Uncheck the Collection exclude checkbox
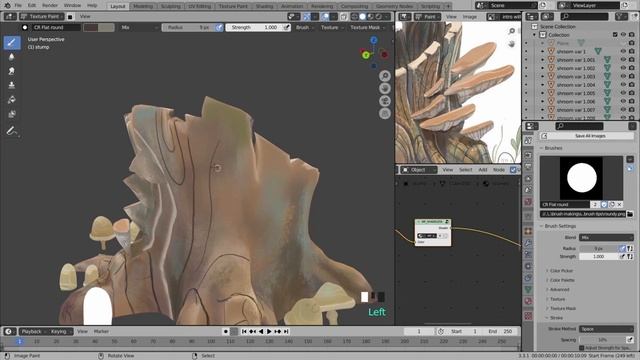The image size is (640, 360). click(x=615, y=35)
